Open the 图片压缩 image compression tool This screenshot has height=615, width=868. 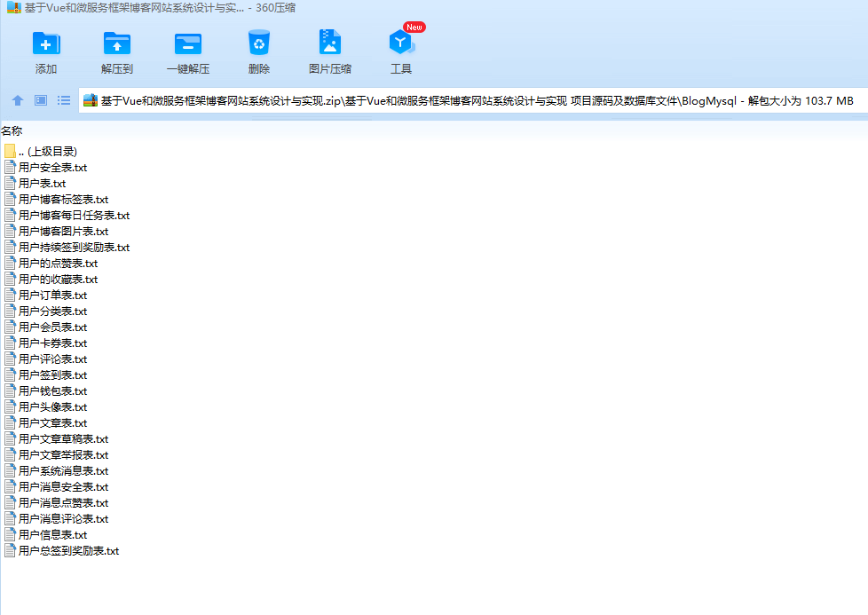tap(330, 42)
